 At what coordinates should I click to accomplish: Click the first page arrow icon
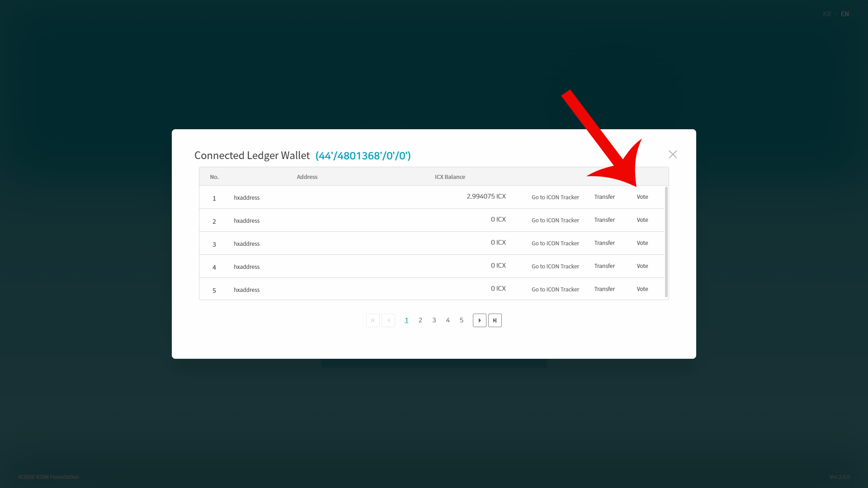coord(373,320)
